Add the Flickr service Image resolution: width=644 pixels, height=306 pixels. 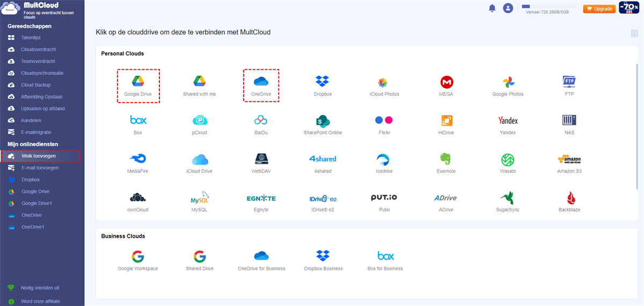tap(384, 120)
